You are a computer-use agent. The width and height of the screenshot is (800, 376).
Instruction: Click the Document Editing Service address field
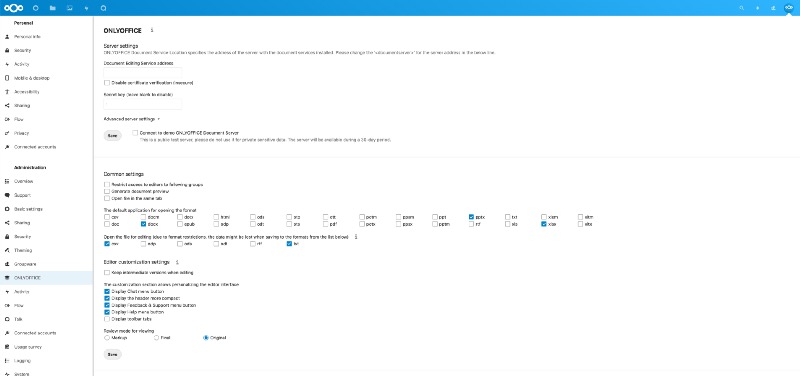pyautogui.click(x=142, y=73)
